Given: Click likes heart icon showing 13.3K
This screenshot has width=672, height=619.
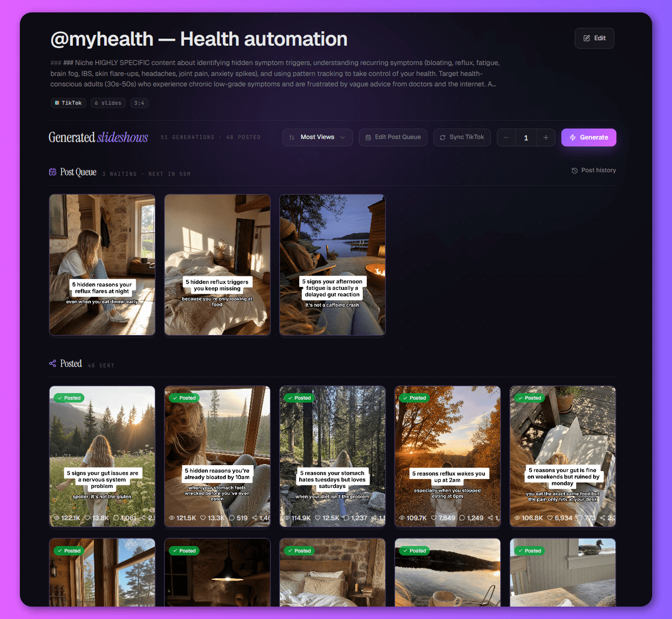Looking at the screenshot, I should point(203,518).
